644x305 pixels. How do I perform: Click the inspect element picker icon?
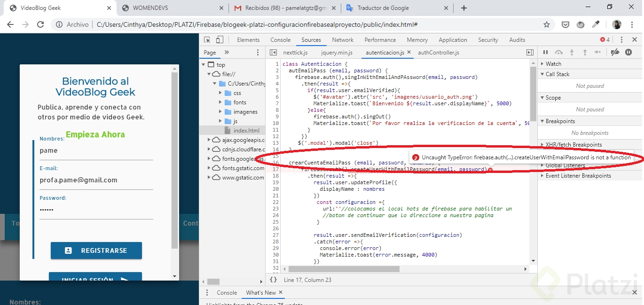click(x=207, y=40)
